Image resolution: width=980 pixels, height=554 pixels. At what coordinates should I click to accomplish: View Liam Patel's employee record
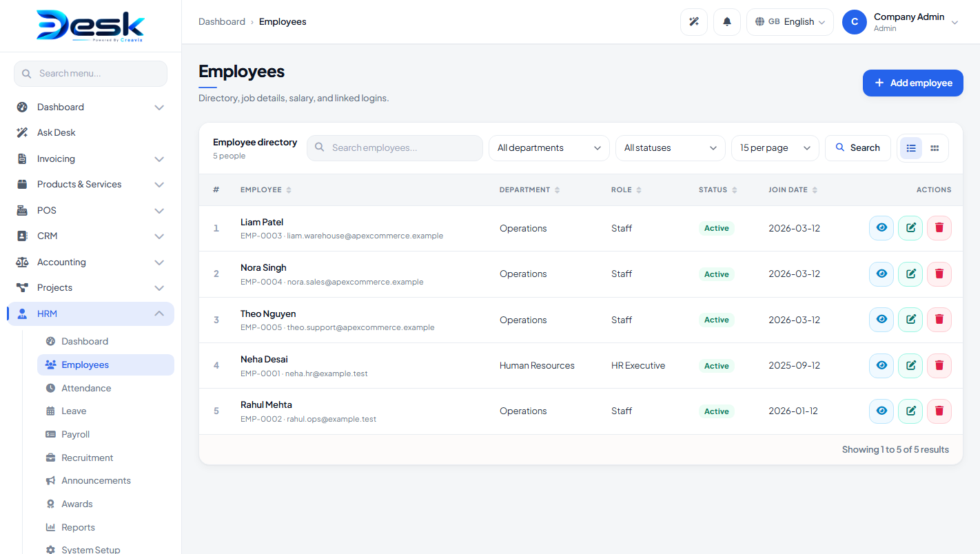(x=881, y=228)
